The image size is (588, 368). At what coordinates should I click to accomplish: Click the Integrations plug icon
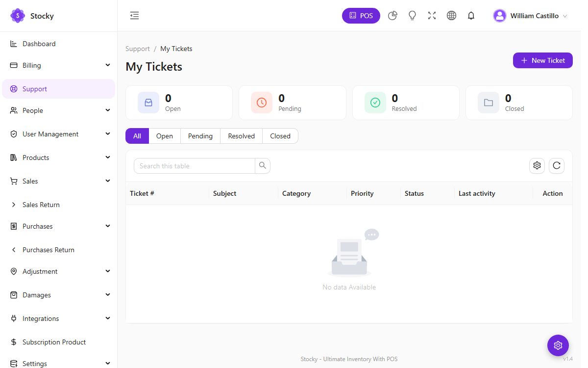14,318
